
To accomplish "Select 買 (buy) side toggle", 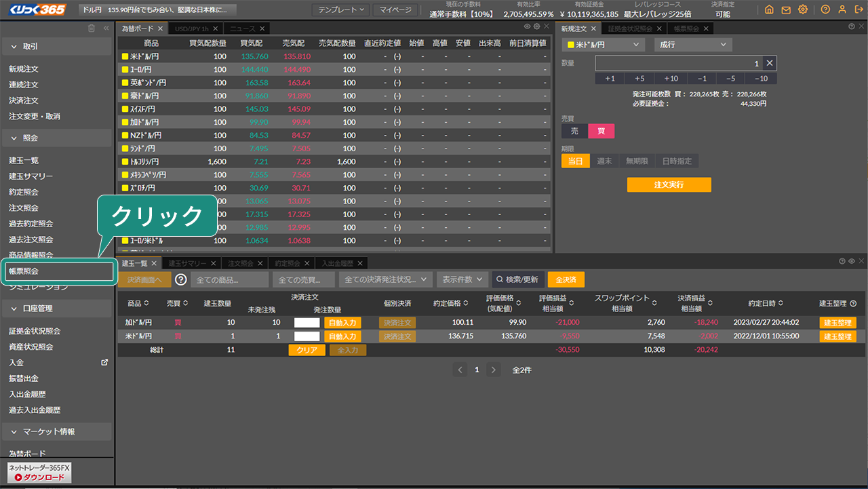I will 601,132.
